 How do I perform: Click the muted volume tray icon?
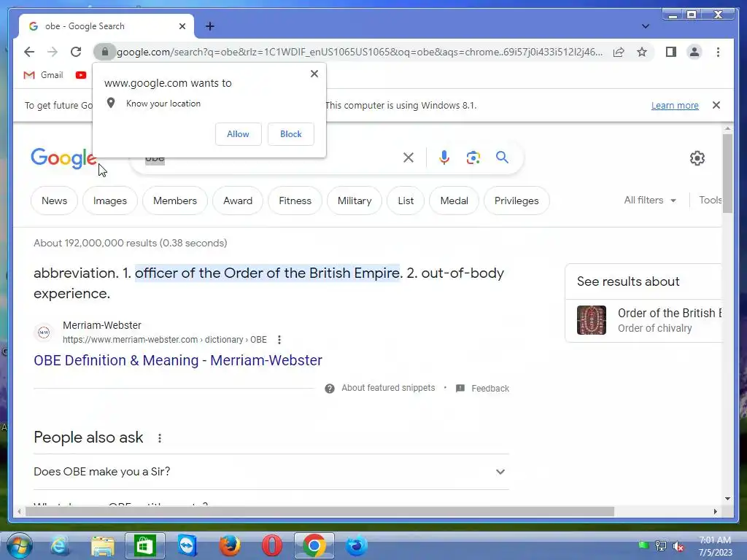[678, 546]
